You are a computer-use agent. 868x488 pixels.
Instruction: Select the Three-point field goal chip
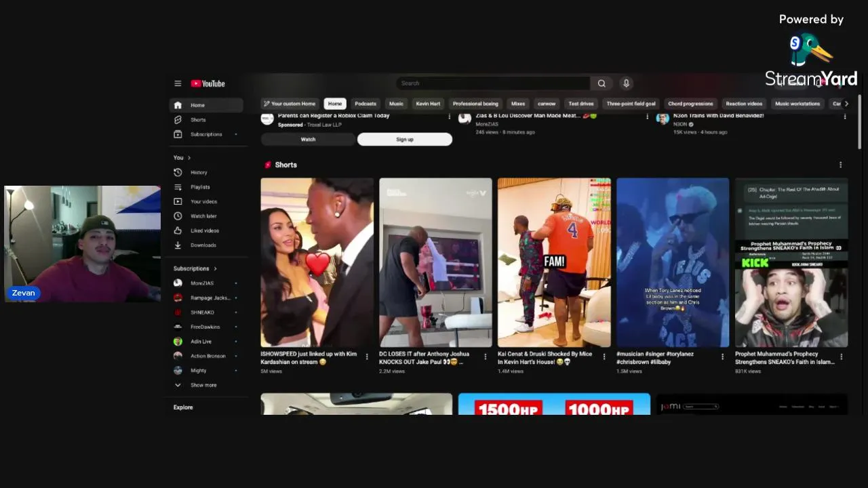(x=631, y=104)
